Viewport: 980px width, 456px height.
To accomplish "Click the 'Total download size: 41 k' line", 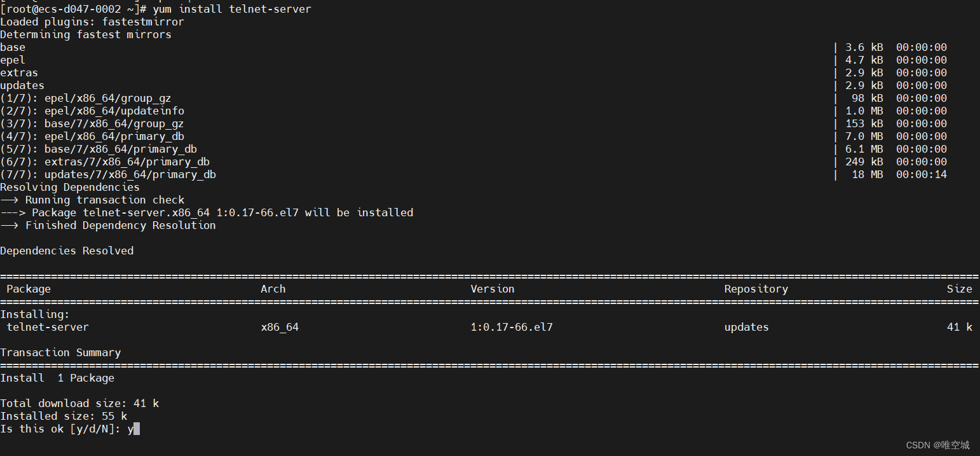I will pyautogui.click(x=79, y=403).
